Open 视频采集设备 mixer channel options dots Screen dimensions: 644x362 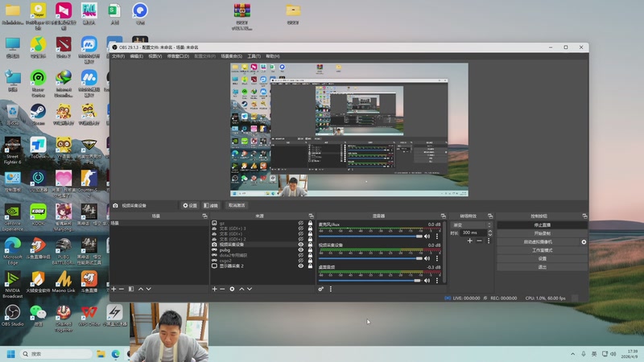click(x=437, y=258)
